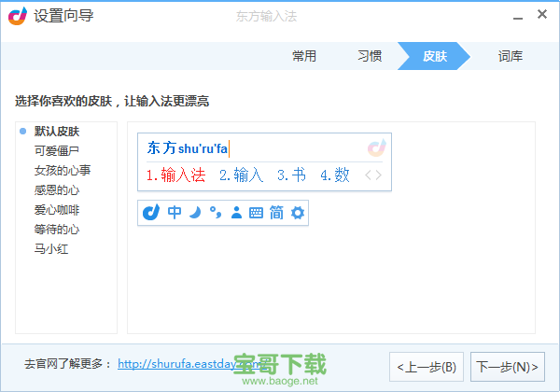560x392 pixels.
Task: Click the 下一步(N) next button
Action: [508, 367]
